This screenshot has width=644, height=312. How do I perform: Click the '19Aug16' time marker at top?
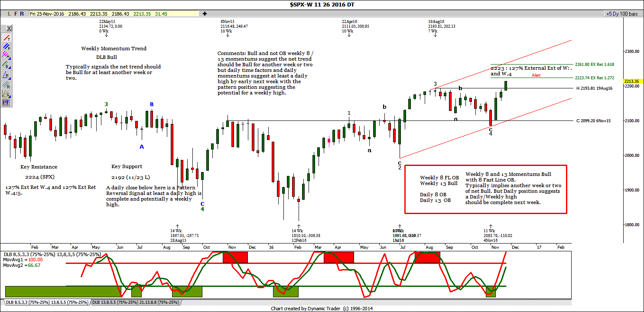pos(436,21)
